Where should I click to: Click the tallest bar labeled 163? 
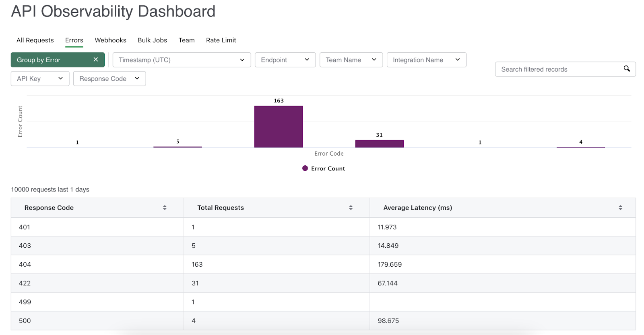(278, 127)
